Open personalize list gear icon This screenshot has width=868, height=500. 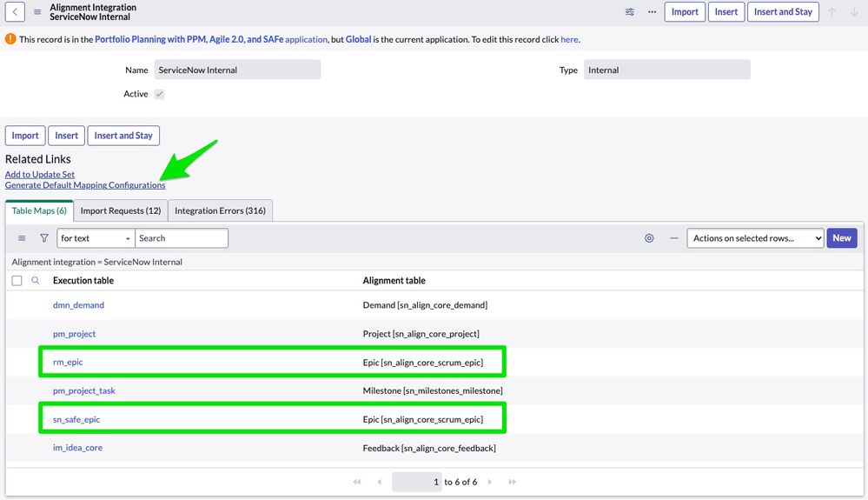pyautogui.click(x=649, y=238)
